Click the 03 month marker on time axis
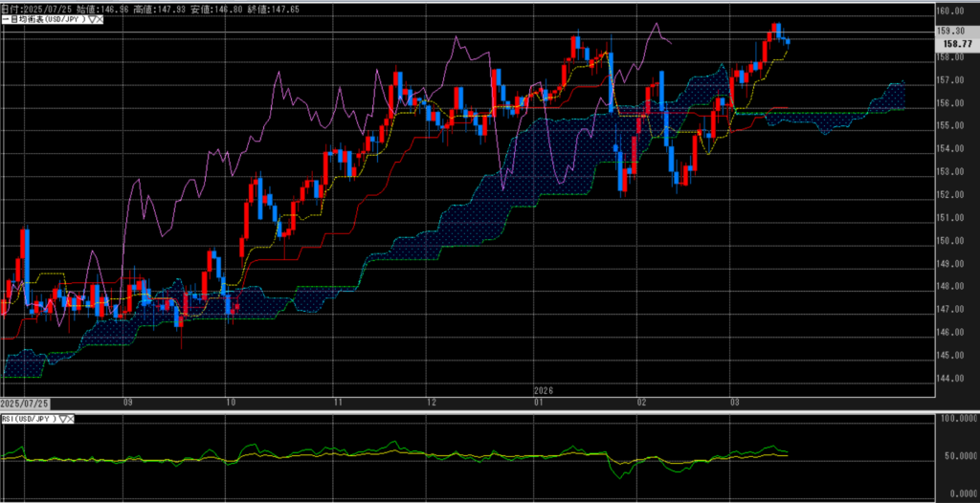980x503 pixels. coord(735,404)
